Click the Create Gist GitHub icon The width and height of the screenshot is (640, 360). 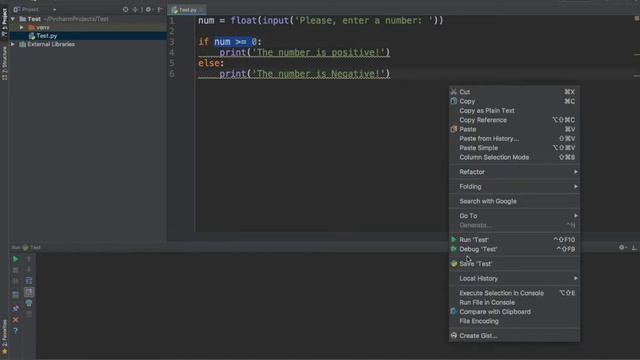[x=453, y=336]
